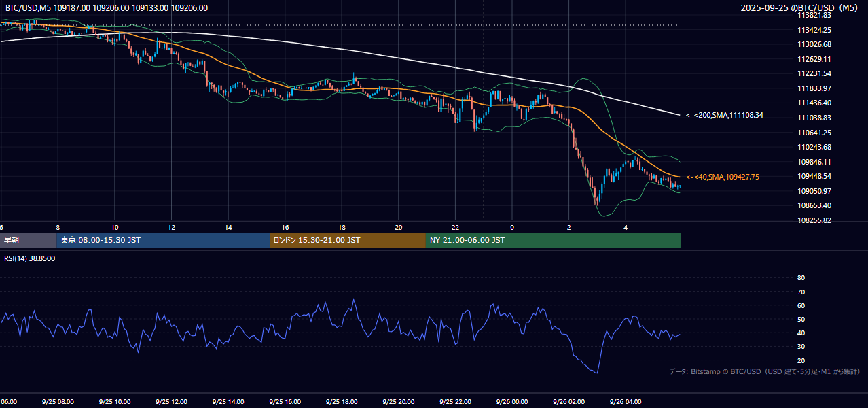Click price axis label 109050.97
The width and height of the screenshot is (868, 408).
814,191
